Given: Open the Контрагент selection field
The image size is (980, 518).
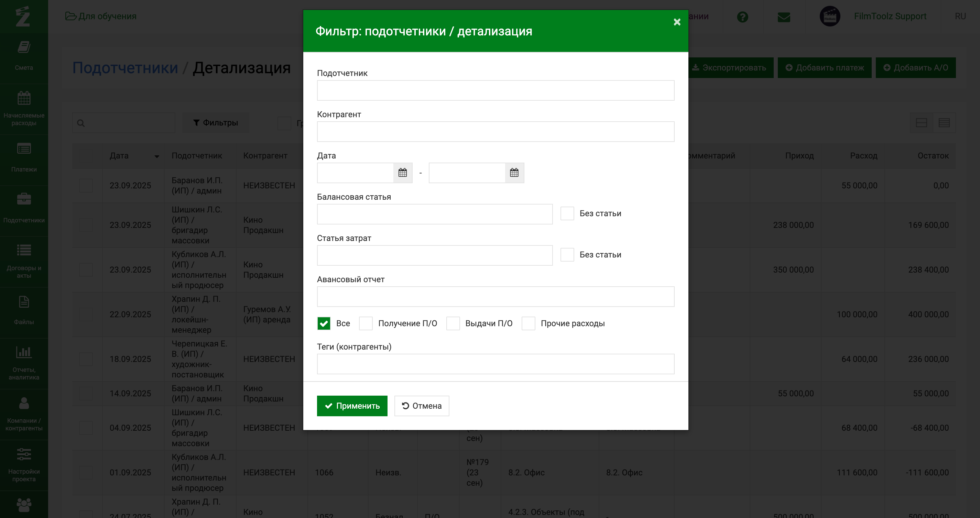Looking at the screenshot, I should click(495, 132).
